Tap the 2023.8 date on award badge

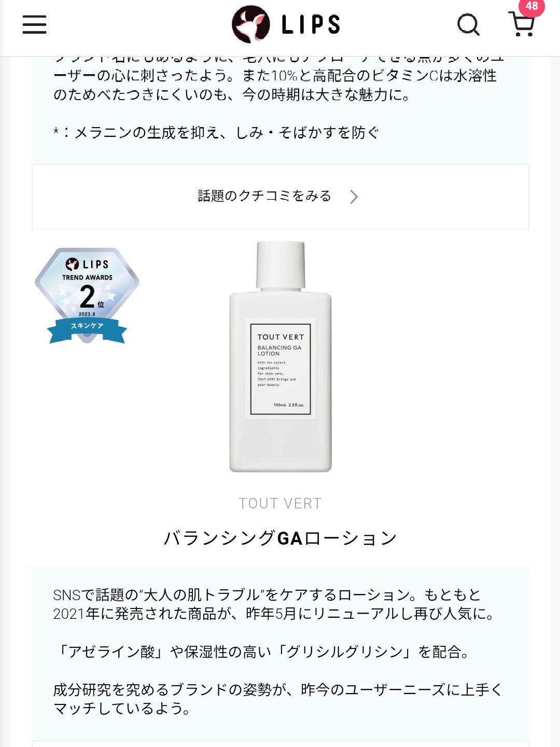pos(87,314)
